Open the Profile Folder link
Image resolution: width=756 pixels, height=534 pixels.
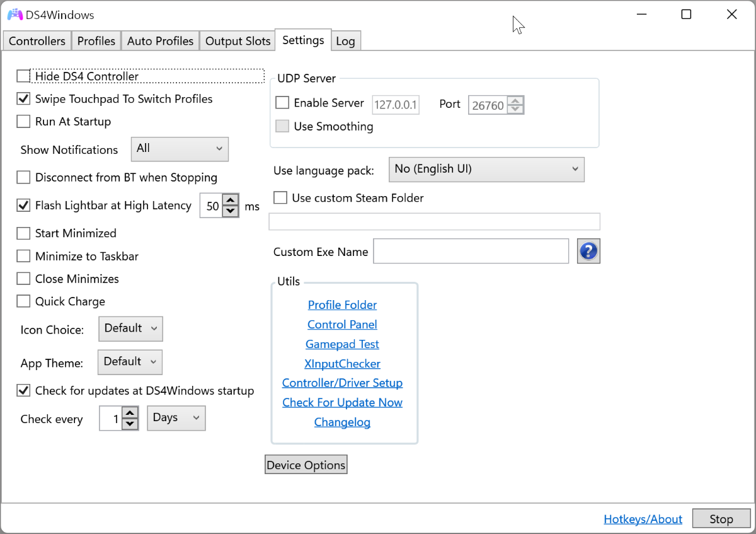point(342,305)
